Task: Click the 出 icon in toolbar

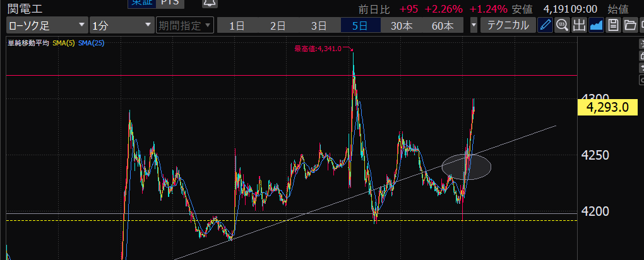Action: click(x=579, y=26)
